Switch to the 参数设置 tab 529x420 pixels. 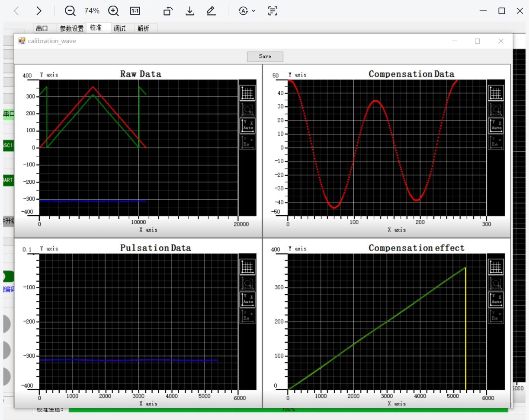click(72, 29)
